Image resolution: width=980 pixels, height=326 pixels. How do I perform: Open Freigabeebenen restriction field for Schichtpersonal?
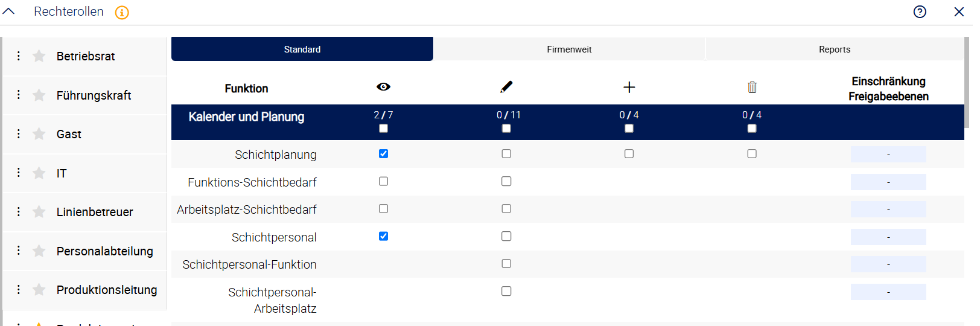click(x=888, y=237)
